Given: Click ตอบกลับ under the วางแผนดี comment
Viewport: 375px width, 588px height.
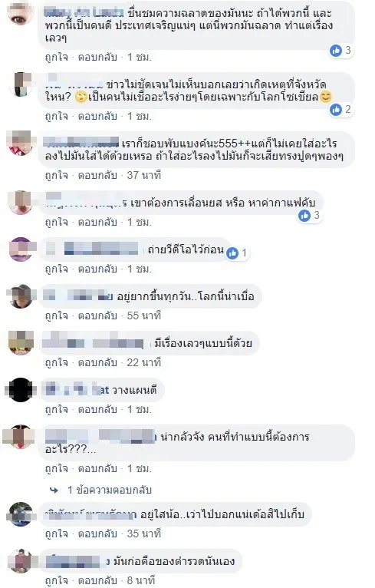Looking at the screenshot, I should click(x=97, y=409).
